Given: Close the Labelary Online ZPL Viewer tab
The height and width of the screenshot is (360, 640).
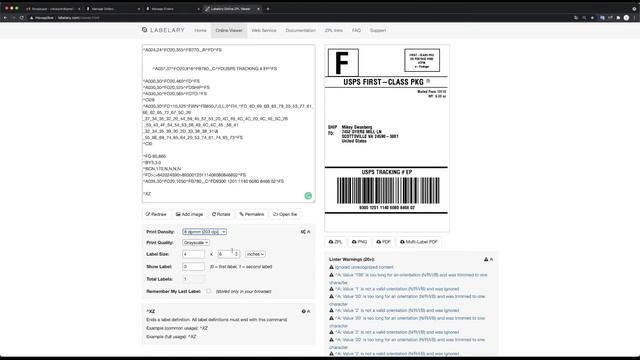Looking at the screenshot, I should [x=258, y=9].
